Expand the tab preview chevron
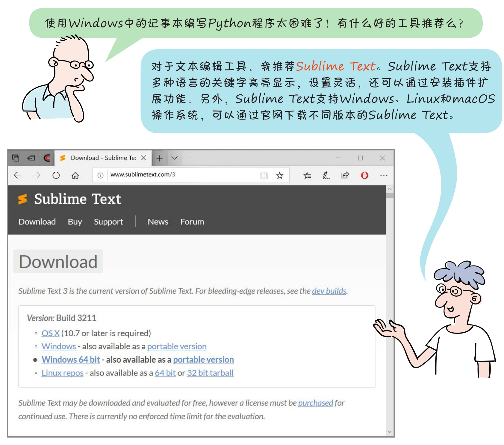Image resolution: width=504 pixels, height=445 pixels. (x=175, y=158)
